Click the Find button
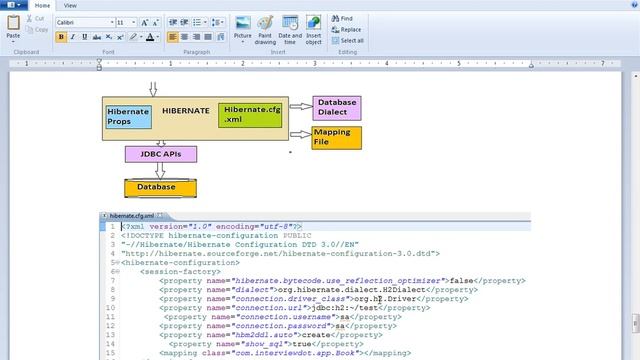Screen dimensions: 640x360 (342, 18)
